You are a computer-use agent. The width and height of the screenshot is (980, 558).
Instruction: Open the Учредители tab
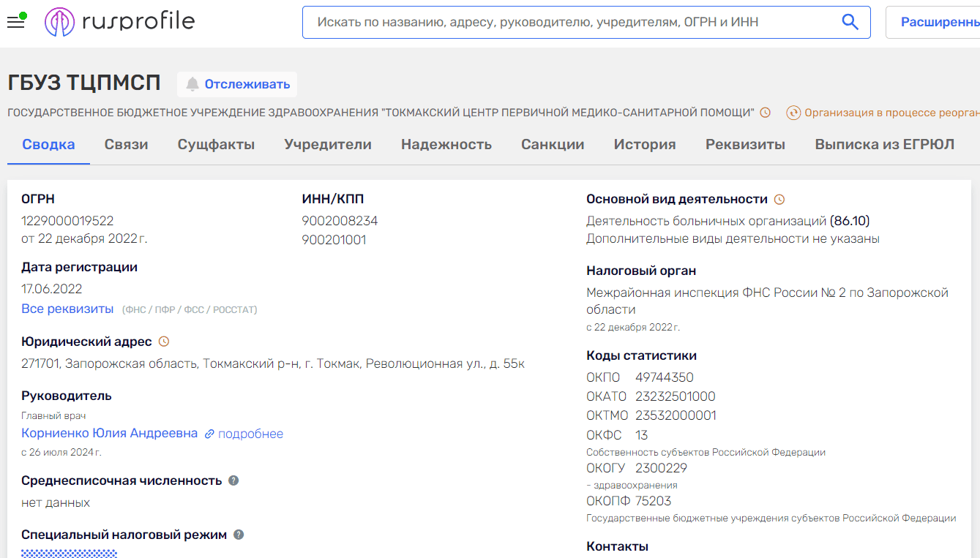[328, 144]
